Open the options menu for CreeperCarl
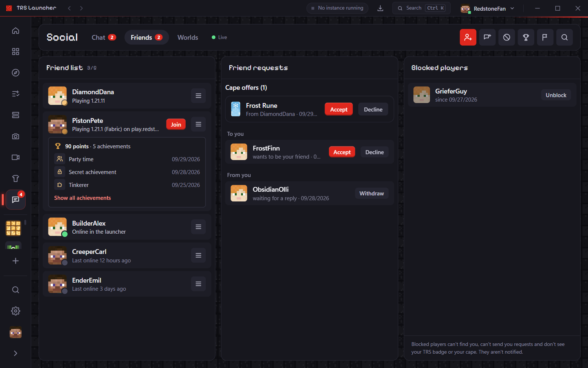Image resolution: width=588 pixels, height=368 pixels. 198,255
